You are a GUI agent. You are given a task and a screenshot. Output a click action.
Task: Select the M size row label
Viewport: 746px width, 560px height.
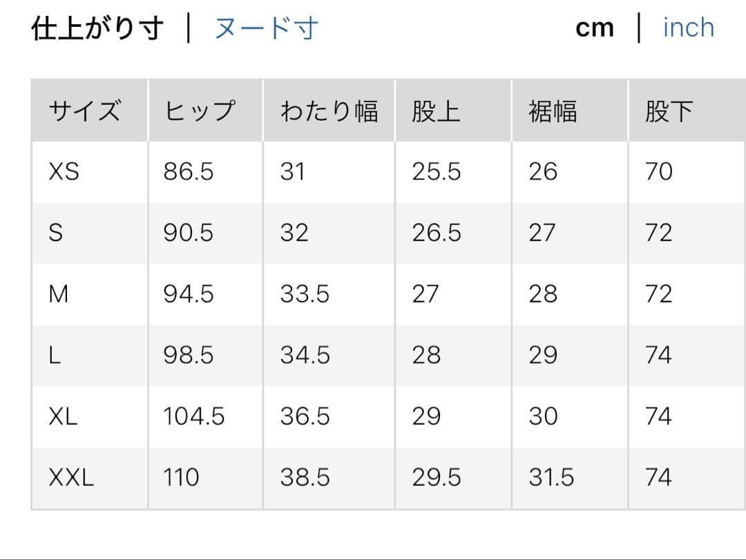(x=59, y=294)
